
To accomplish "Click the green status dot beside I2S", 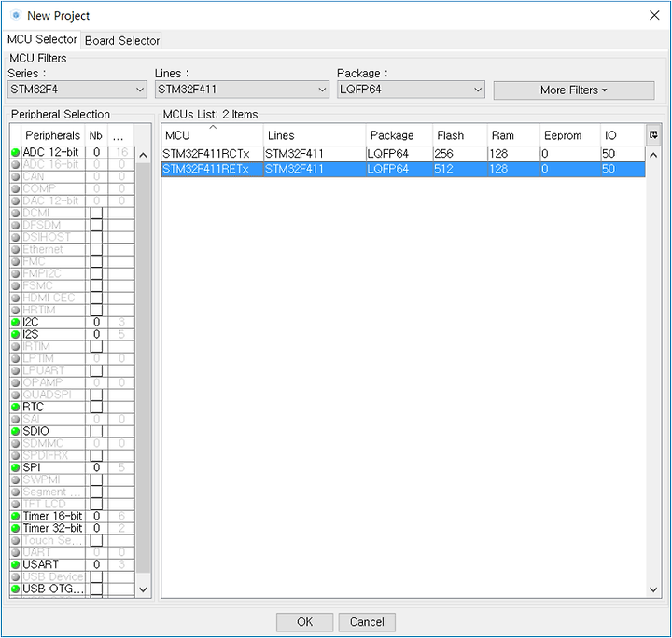I will point(16,334).
